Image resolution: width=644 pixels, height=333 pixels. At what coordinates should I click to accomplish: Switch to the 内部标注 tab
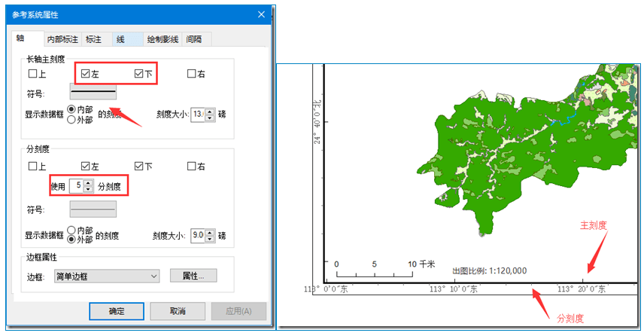point(62,39)
